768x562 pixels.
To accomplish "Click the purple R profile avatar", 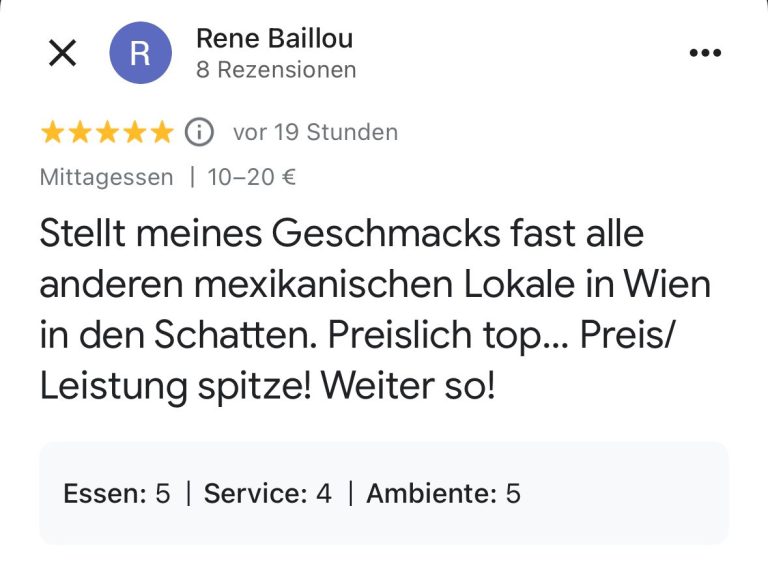I will click(x=139, y=54).
